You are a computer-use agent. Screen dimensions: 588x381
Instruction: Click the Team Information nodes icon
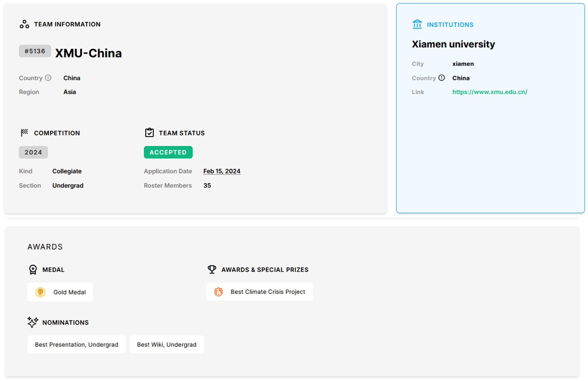[24, 24]
